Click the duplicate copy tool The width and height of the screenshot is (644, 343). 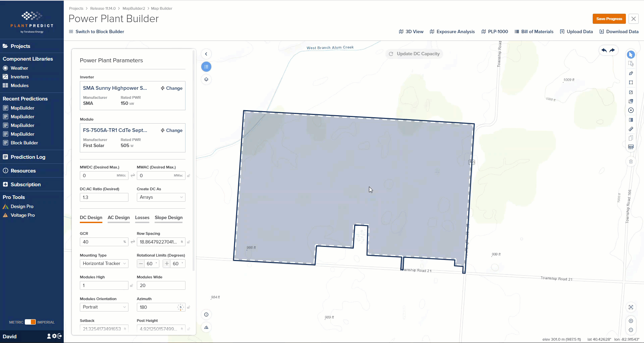point(631,138)
